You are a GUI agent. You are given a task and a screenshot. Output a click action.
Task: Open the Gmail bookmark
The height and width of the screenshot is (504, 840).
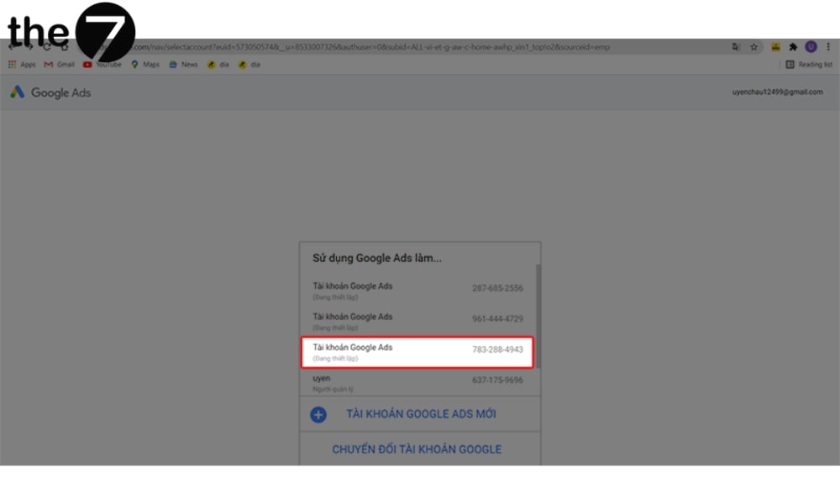click(x=60, y=65)
